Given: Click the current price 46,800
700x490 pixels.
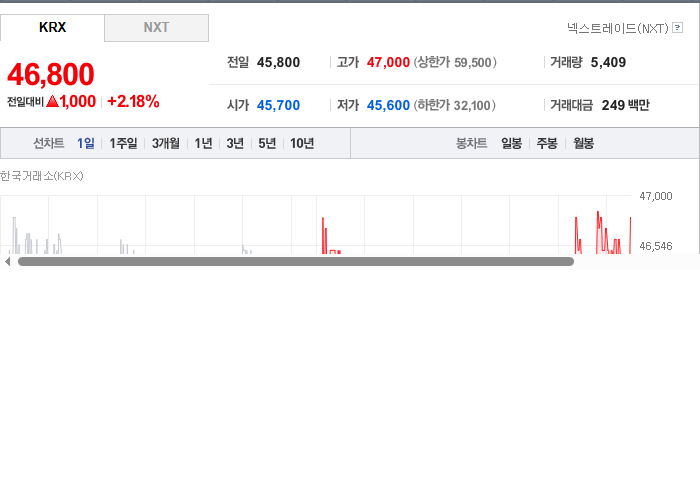Looking at the screenshot, I should [51, 75].
